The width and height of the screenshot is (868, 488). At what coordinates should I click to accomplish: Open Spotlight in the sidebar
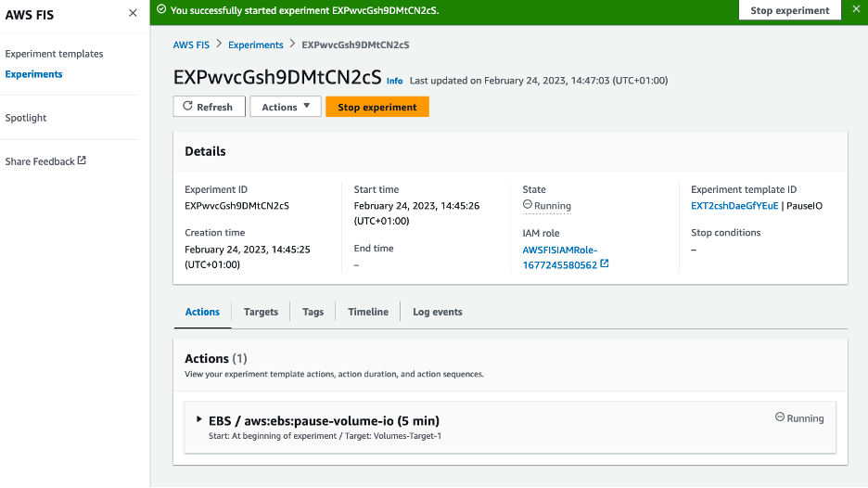coord(26,118)
